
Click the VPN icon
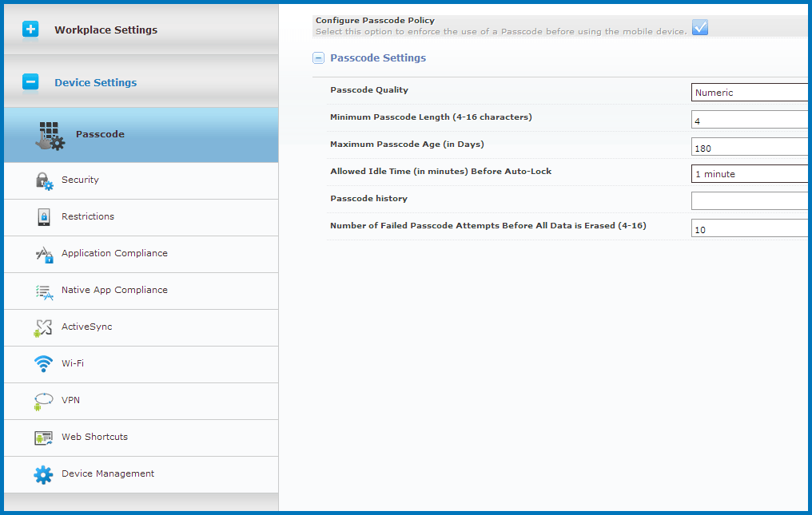click(43, 402)
